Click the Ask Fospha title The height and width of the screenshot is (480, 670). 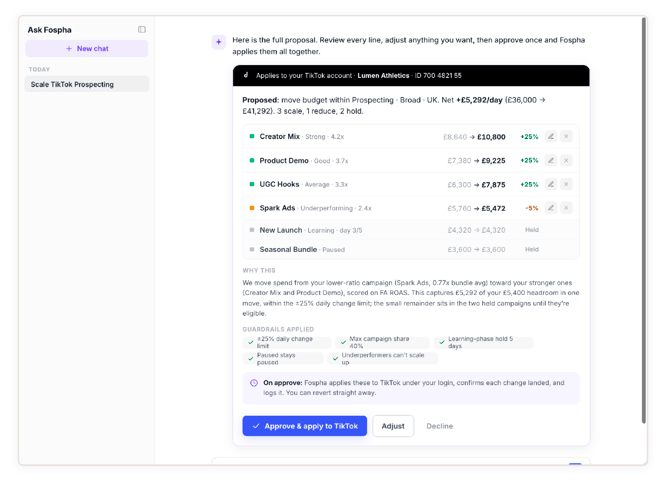click(x=50, y=30)
